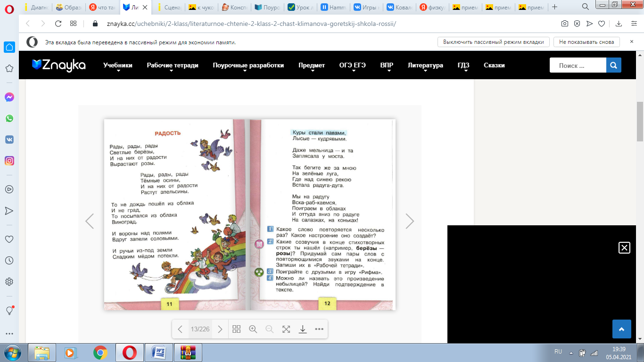The height and width of the screenshot is (362, 644).
Task: Click Не показывать снова button
Action: (586, 42)
